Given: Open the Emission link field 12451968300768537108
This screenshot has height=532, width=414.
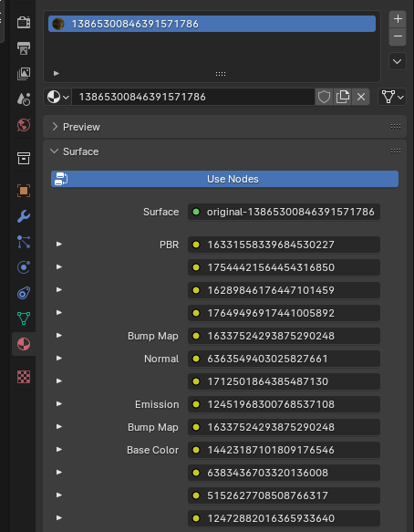Looking at the screenshot, I should (x=284, y=404).
